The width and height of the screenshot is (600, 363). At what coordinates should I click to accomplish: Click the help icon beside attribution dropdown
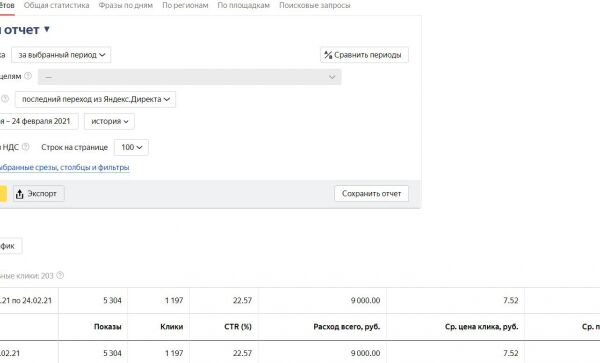pos(5,99)
